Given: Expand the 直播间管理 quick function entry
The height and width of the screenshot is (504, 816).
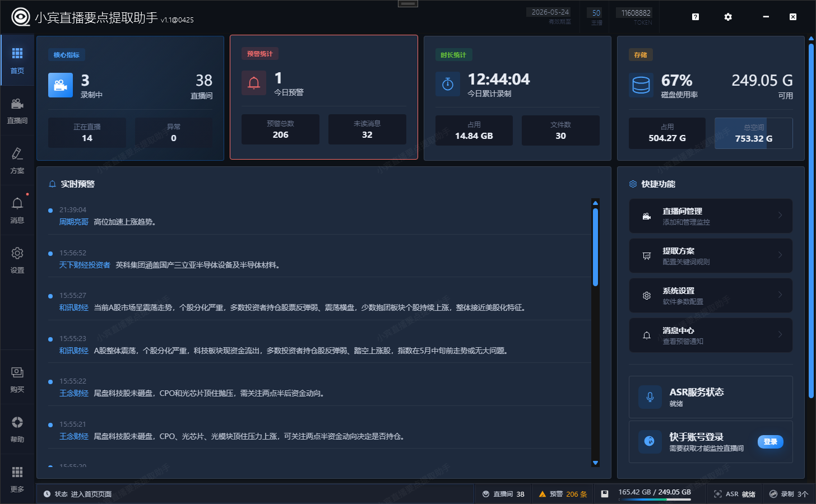Looking at the screenshot, I should pos(711,216).
